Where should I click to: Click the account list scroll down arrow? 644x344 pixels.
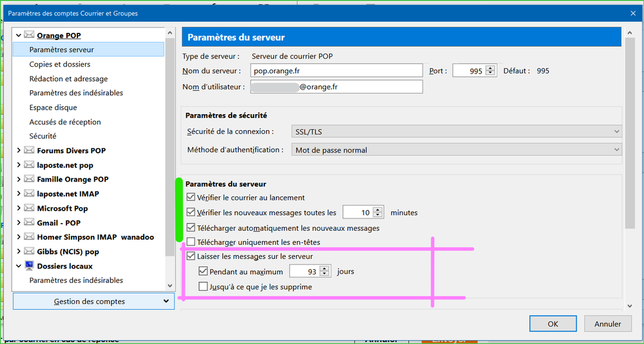(x=170, y=286)
